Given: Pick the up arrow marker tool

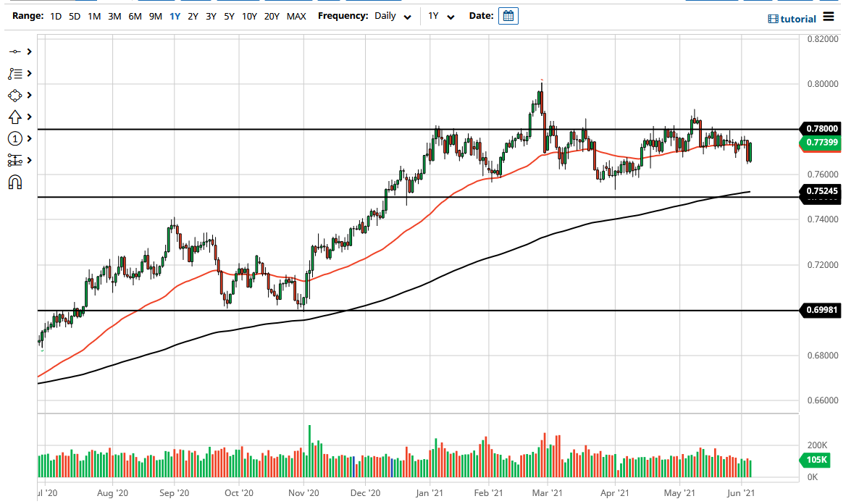Looking at the screenshot, I should (x=15, y=117).
